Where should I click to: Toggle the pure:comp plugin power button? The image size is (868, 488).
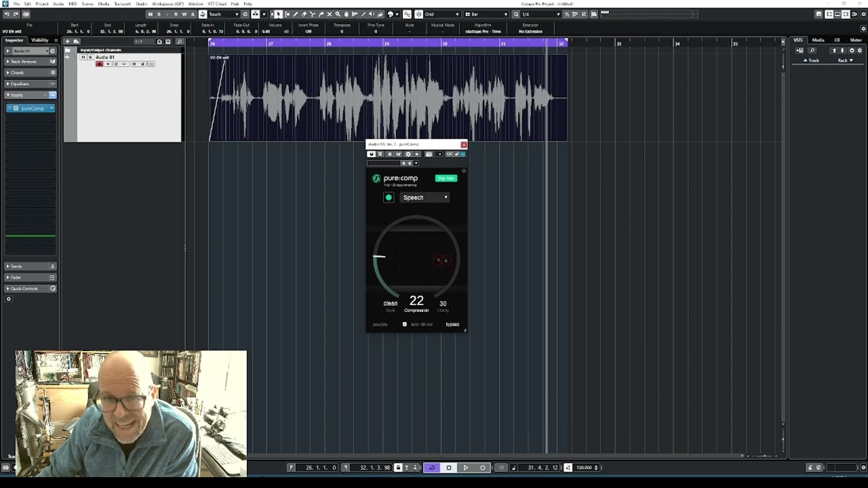[x=371, y=154]
